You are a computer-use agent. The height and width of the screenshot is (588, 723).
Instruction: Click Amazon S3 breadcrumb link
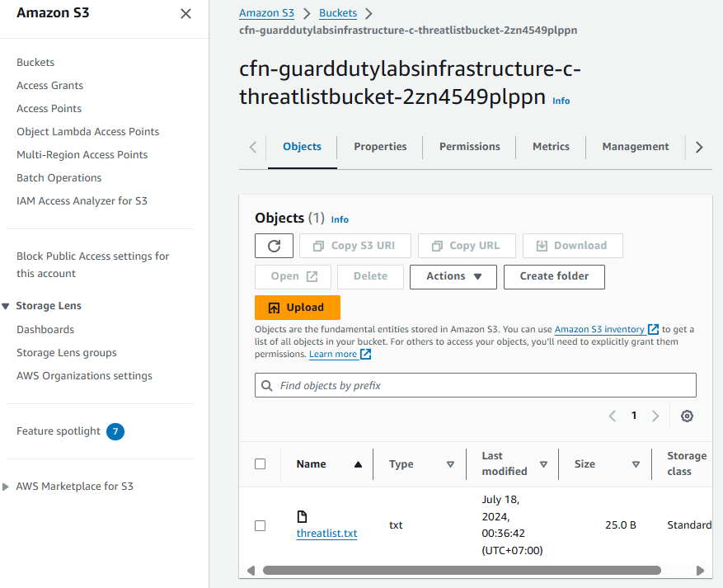click(x=266, y=13)
